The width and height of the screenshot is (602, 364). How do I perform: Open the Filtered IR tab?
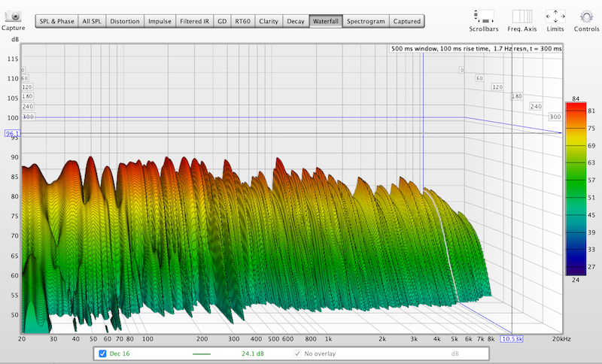pos(194,21)
